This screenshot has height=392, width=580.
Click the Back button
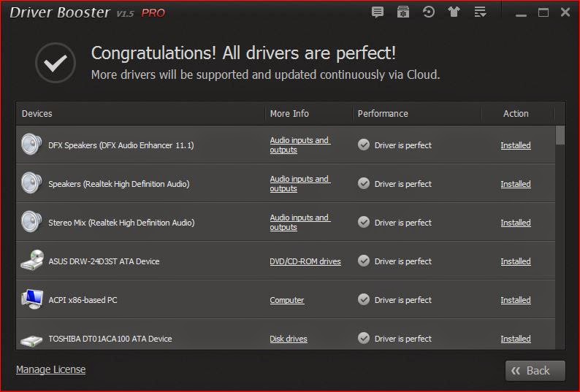pos(535,371)
